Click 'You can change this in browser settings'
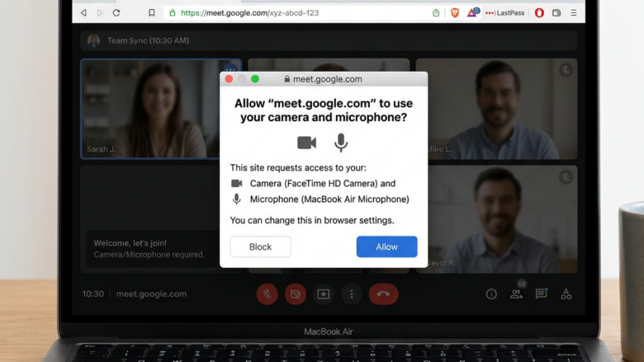Screen dimensions: 644x362 (x=312, y=220)
